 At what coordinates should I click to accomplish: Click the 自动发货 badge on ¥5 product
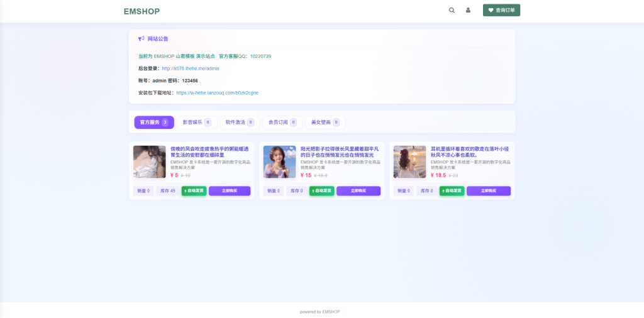[194, 191]
